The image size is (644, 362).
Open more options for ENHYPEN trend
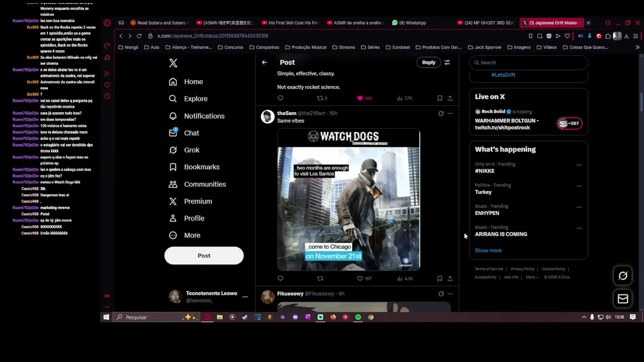tap(579, 207)
